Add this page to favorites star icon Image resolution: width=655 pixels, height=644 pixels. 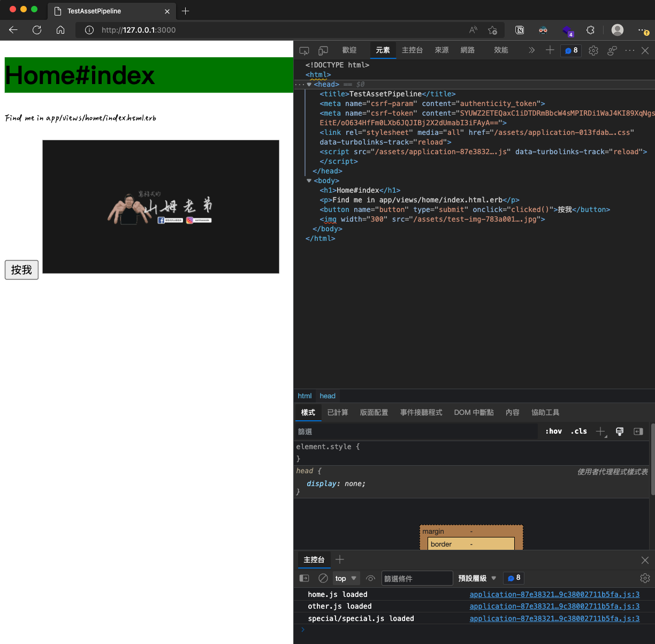point(492,30)
